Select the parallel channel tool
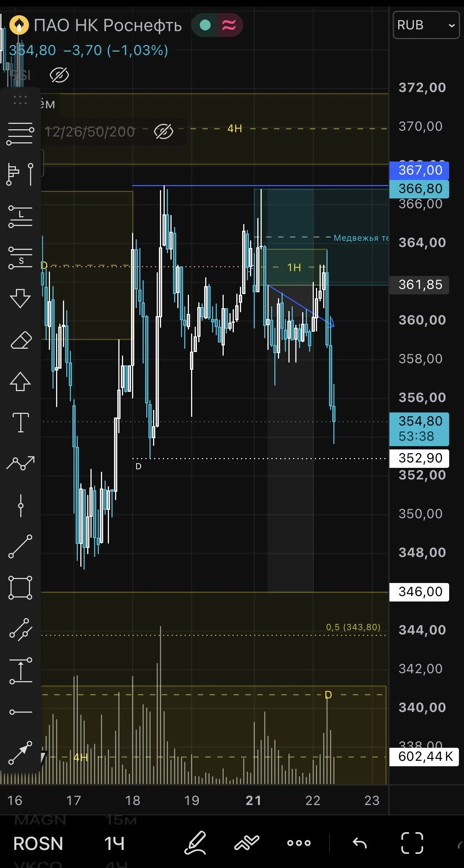Screen dimensions: 464x868 (21, 629)
